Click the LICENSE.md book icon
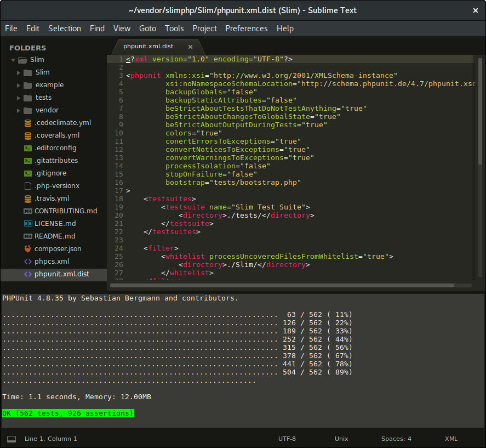The width and height of the screenshot is (486, 448). coord(28,224)
